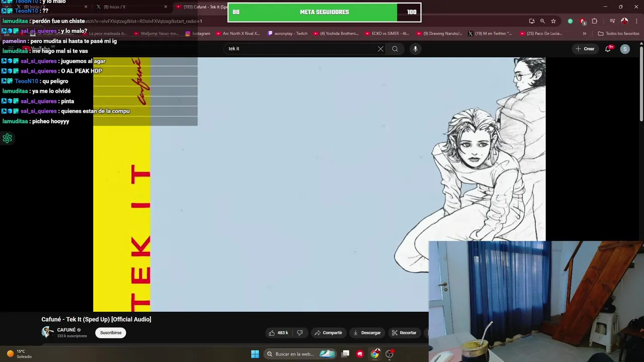Click the install/cast icon in address bar
644x362 pixels.
(x=532, y=21)
